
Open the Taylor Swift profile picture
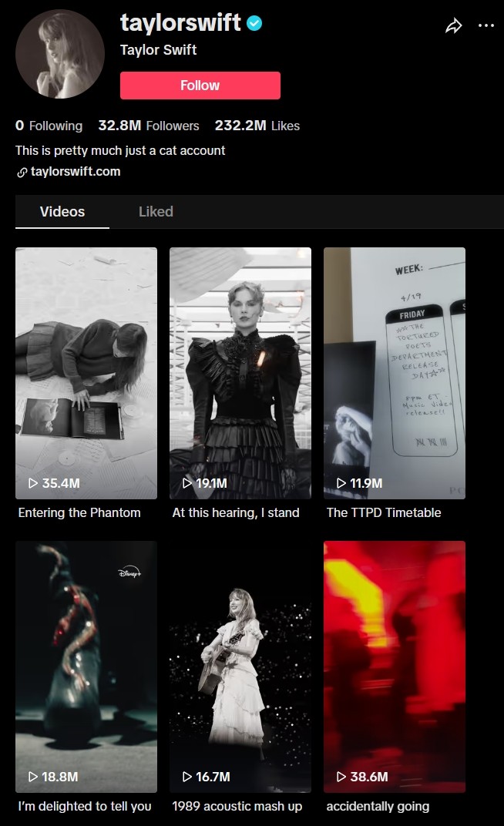59,54
